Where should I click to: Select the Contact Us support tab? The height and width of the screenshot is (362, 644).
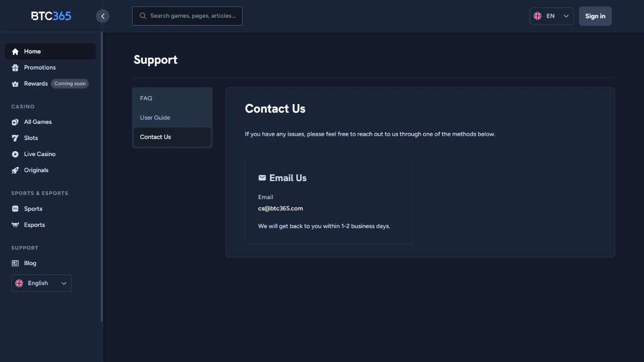coord(155,137)
